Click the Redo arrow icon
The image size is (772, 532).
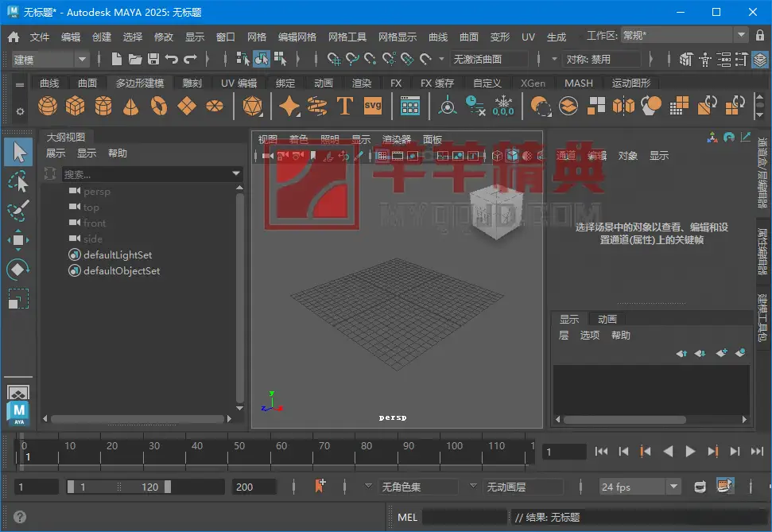(x=190, y=59)
